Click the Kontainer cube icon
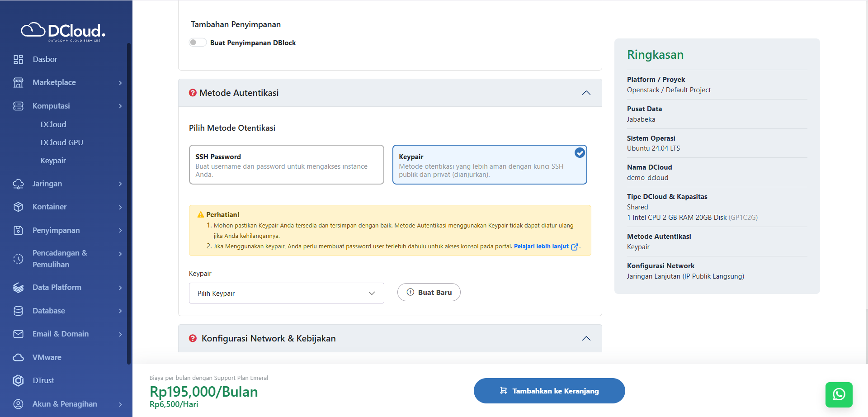The height and width of the screenshot is (417, 868). [18, 207]
